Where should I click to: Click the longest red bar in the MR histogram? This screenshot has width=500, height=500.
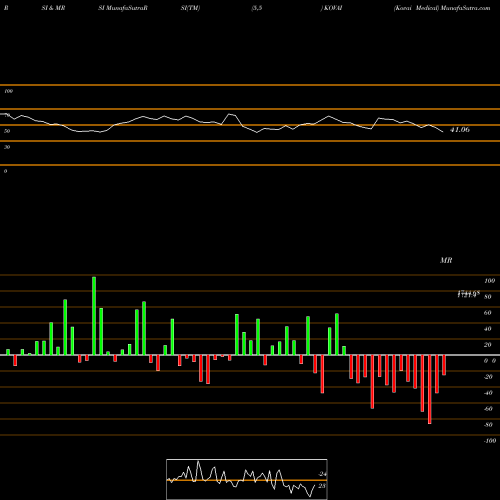(430, 389)
